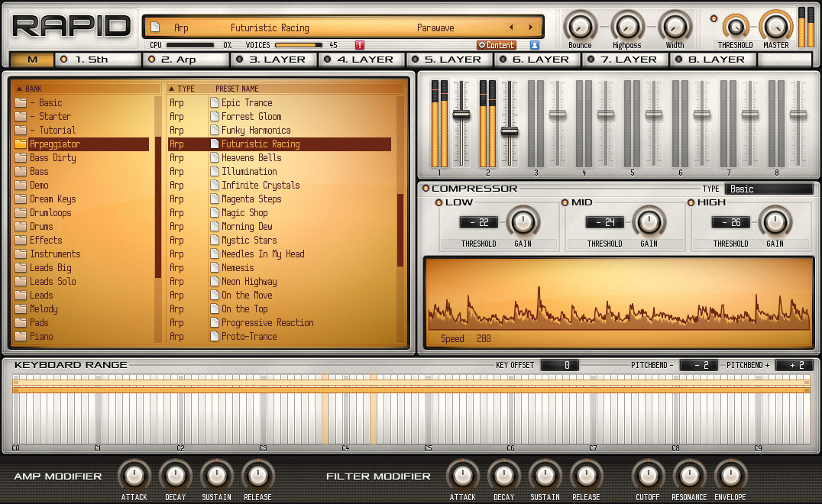Go to the previous preset arrow
Viewport: 822px width, 504px height.
(512, 27)
